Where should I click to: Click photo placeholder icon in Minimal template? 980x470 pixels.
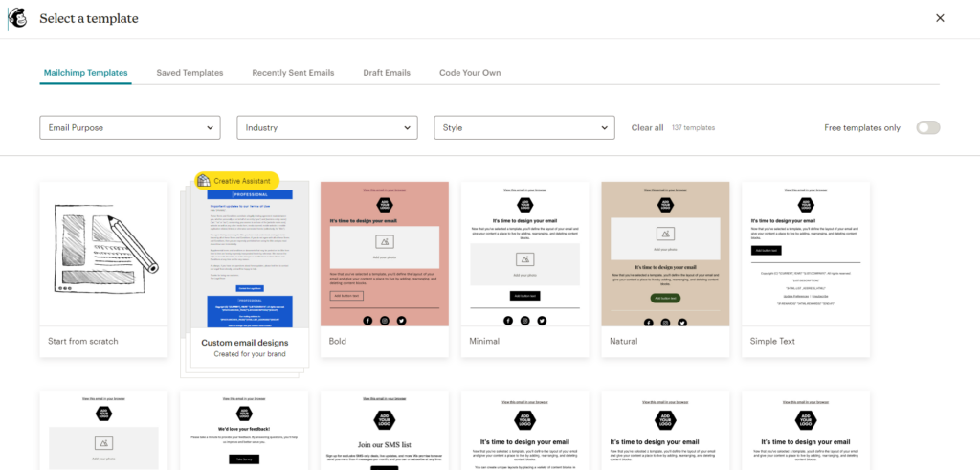pos(525,259)
